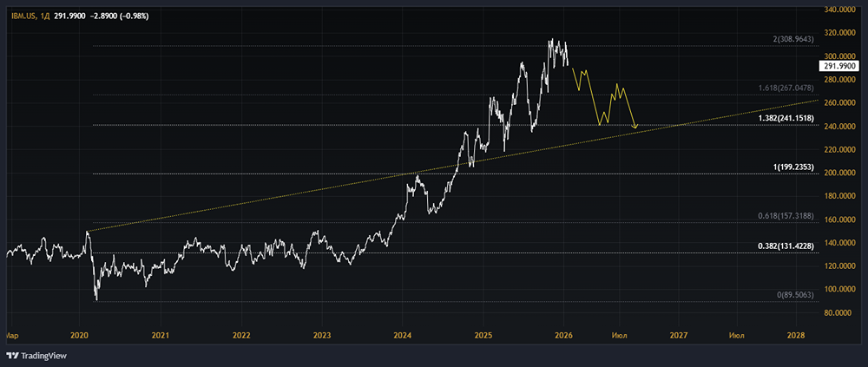
Task: Click the 2023 time axis label
Action: pyautogui.click(x=322, y=336)
